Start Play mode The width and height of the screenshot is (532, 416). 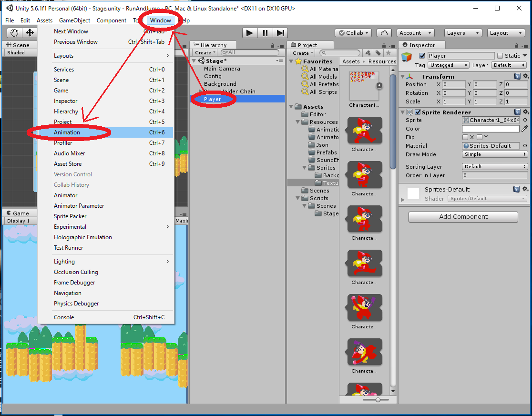pyautogui.click(x=250, y=33)
